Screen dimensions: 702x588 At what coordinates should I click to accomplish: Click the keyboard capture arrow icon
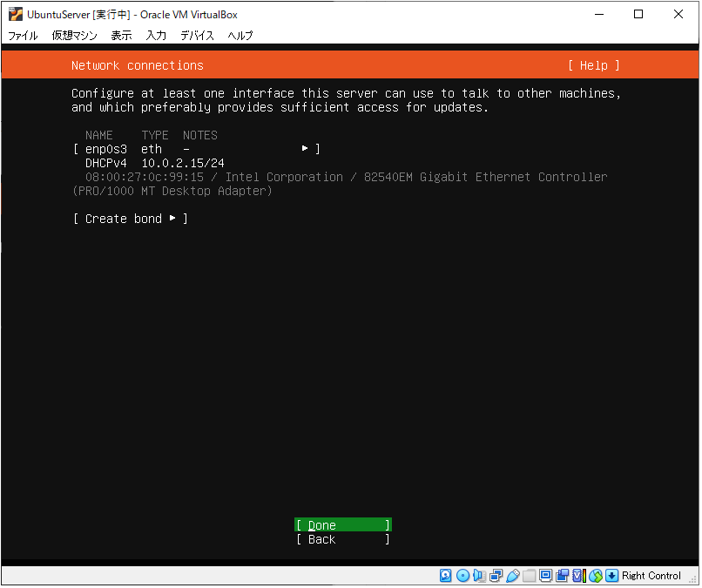pyautogui.click(x=612, y=576)
